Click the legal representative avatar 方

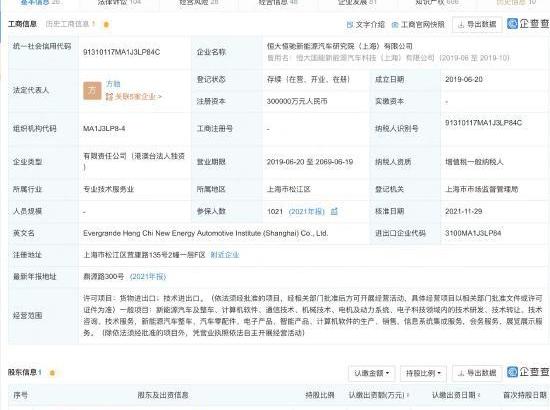pyautogui.click(x=92, y=90)
